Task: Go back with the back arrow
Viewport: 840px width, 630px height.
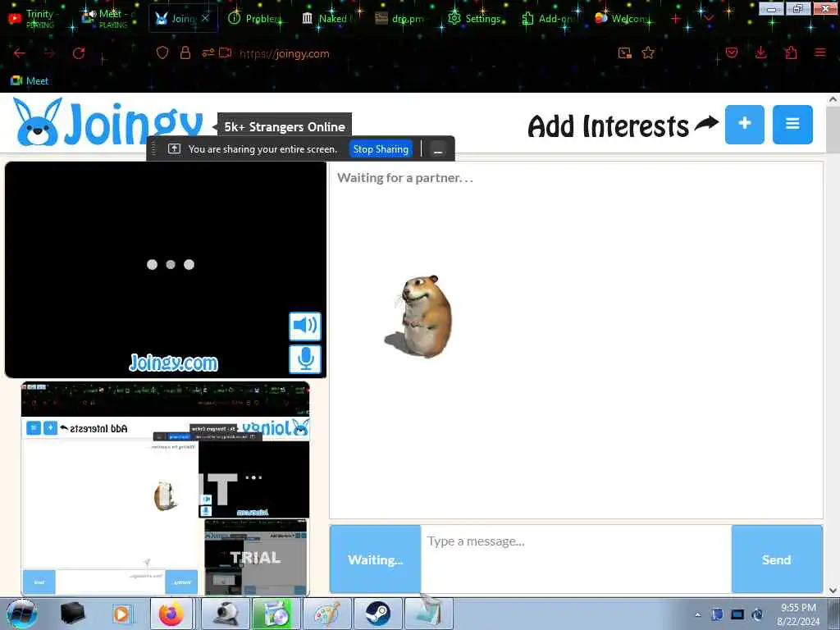Action: pyautogui.click(x=20, y=53)
